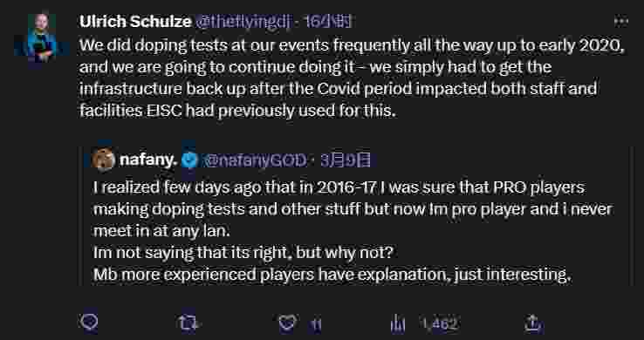
Task: Open the @theflyingdj handle link
Action: (x=243, y=21)
